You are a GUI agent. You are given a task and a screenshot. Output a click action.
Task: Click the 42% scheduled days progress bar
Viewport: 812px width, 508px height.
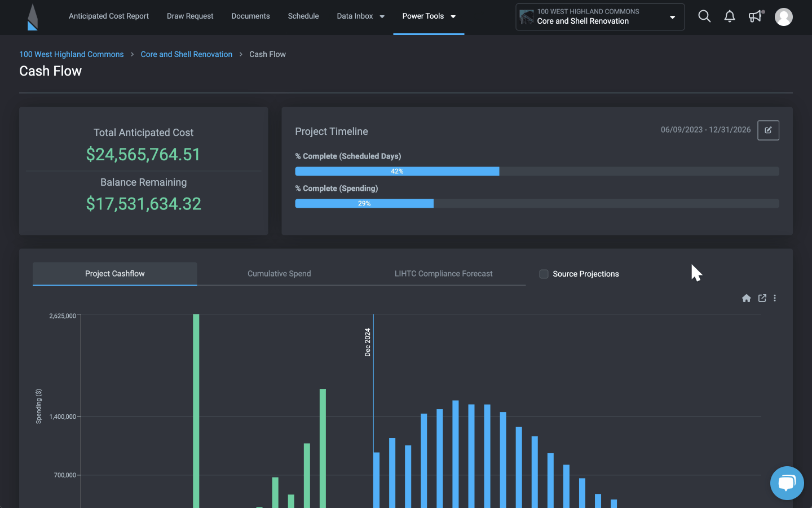tap(397, 171)
